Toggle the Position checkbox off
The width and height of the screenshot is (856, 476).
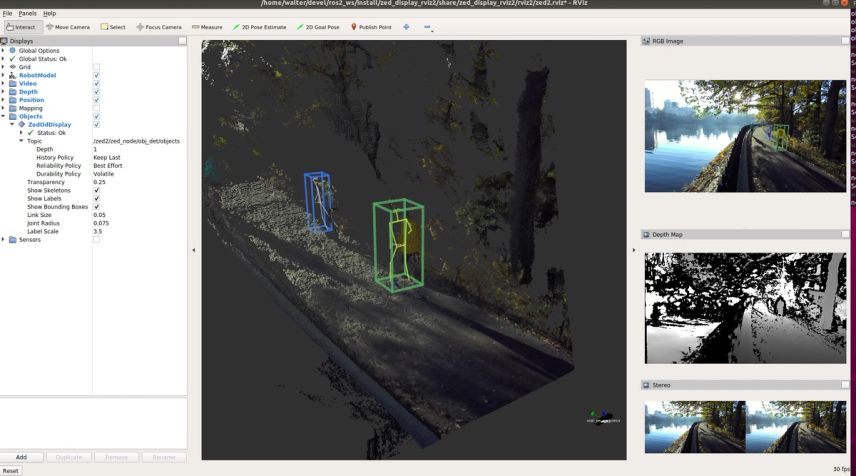[x=97, y=100]
